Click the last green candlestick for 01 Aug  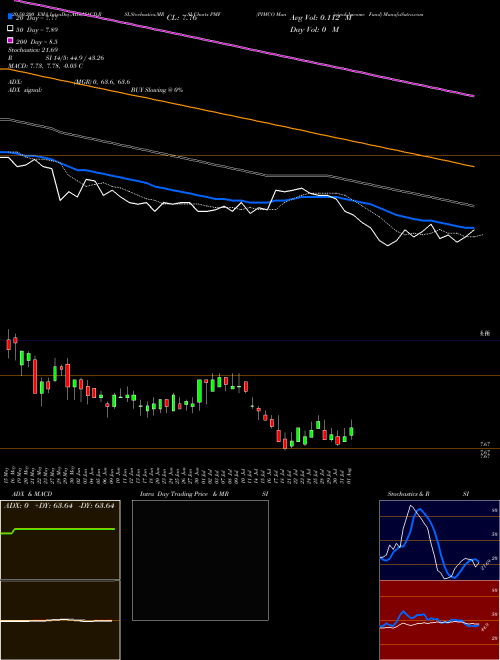[x=351, y=431]
